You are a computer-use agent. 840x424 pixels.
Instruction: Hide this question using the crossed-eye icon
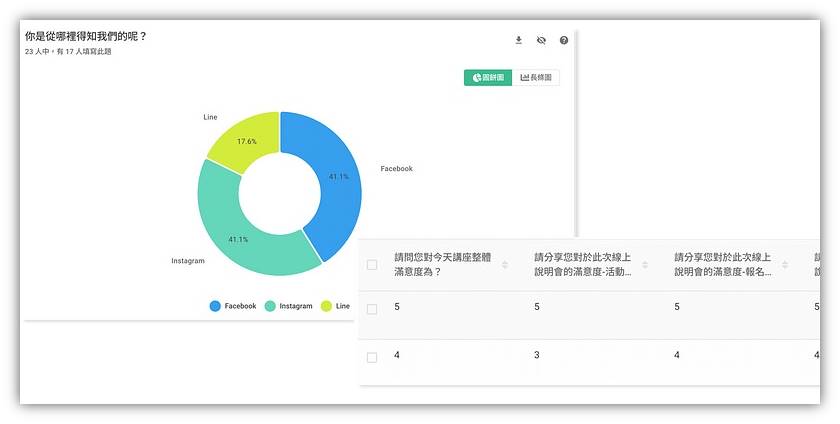point(541,40)
